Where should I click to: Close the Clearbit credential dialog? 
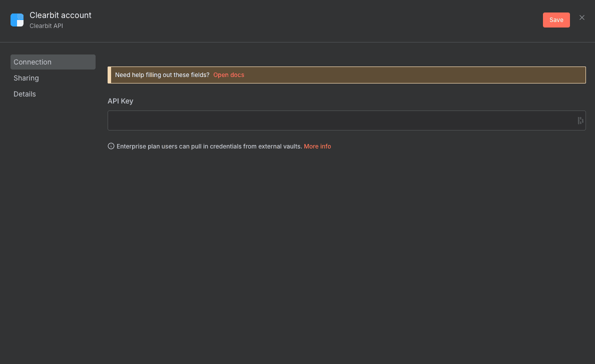tap(582, 18)
